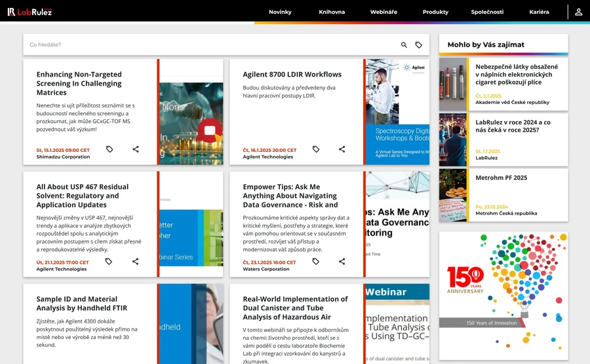Open Kariéra menu item
This screenshot has width=590, height=364.
click(x=539, y=12)
